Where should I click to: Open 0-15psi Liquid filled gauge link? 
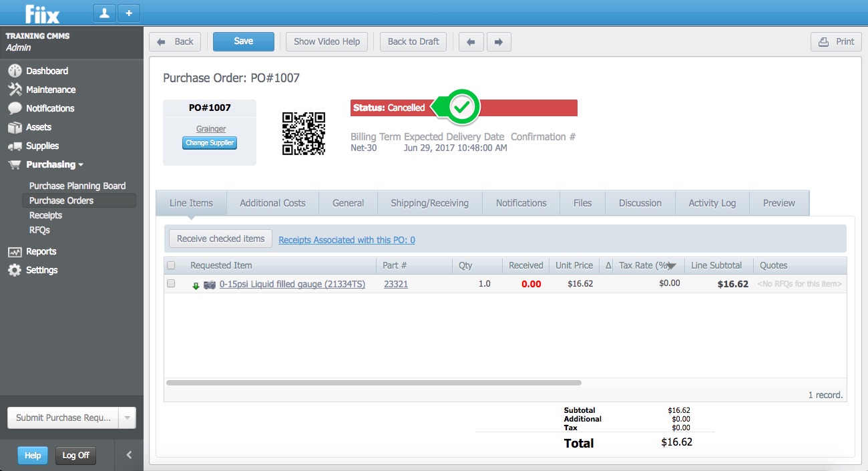pyautogui.click(x=292, y=284)
